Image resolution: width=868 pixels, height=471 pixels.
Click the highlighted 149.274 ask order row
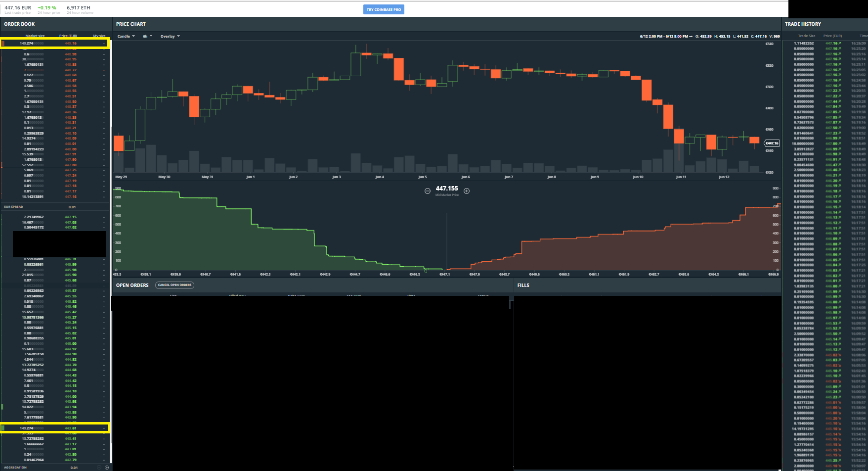(x=54, y=44)
